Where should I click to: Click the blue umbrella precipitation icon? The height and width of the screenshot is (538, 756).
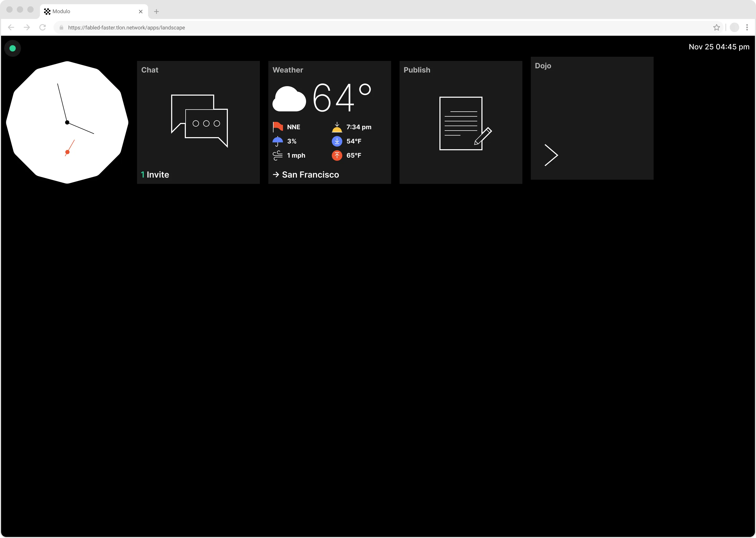point(277,141)
